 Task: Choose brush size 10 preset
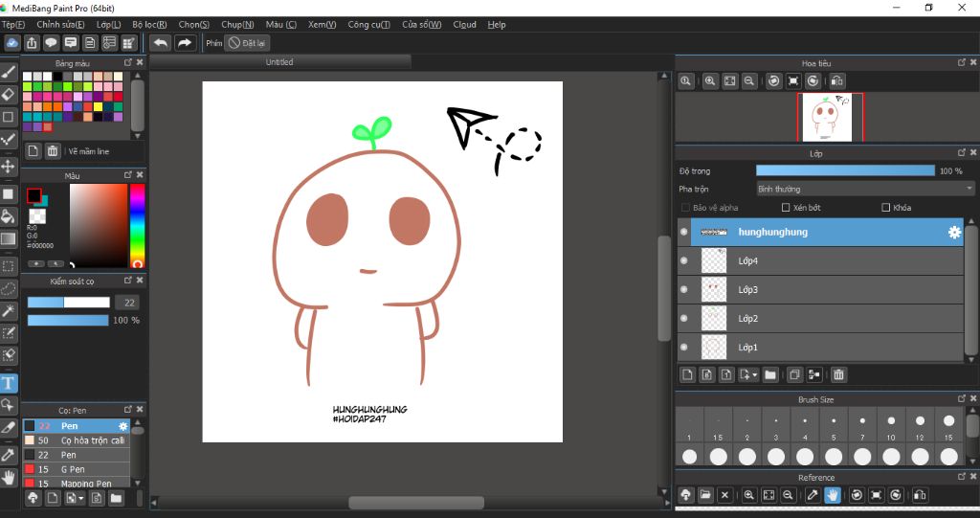(891, 425)
